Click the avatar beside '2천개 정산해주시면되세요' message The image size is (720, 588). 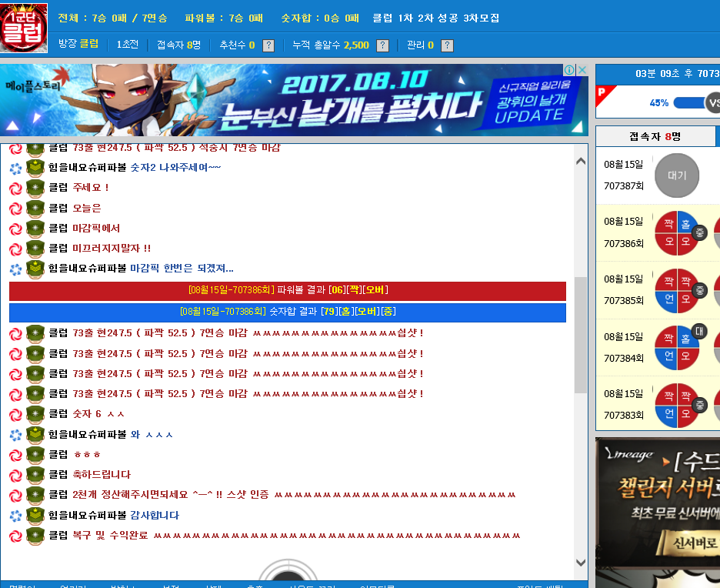[35, 495]
